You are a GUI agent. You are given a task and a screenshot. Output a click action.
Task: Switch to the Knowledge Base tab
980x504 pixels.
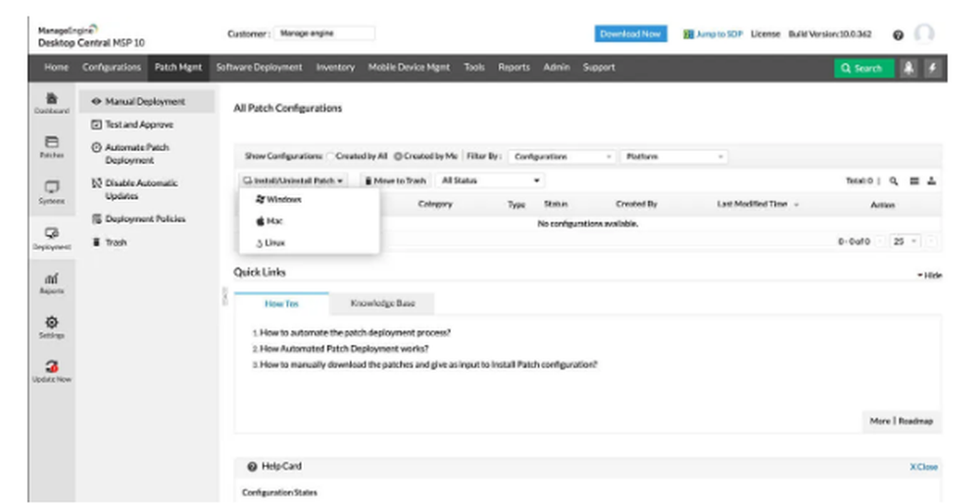coord(382,303)
